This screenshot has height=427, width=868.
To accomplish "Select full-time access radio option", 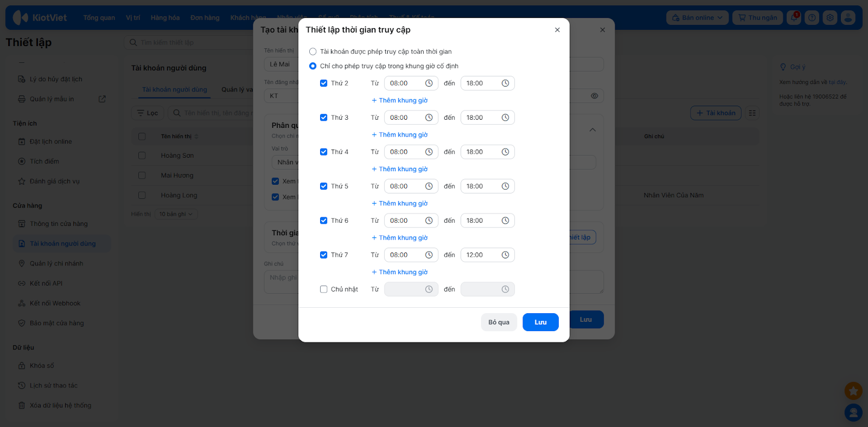I will click(313, 51).
